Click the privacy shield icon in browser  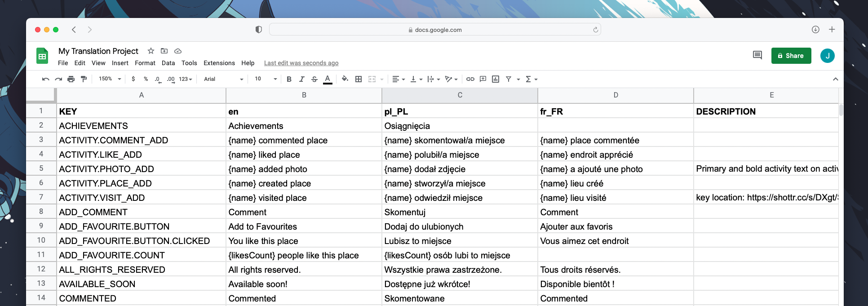tap(259, 30)
